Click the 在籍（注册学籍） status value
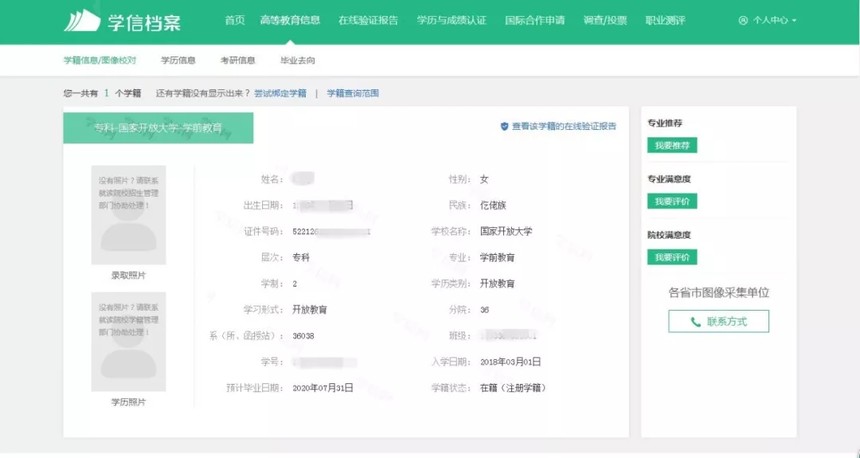This screenshot has height=458, width=860. (x=513, y=388)
